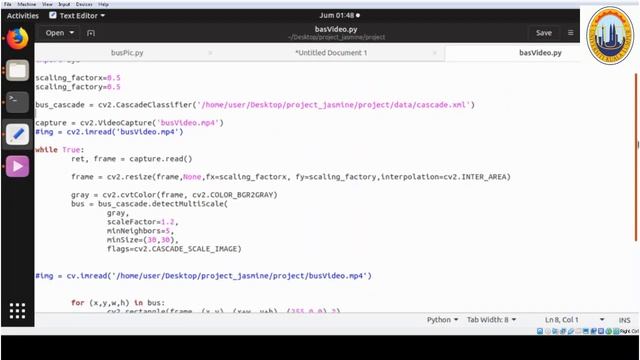Click the scaling_factorx=0.5 code line
This screenshot has height=360, width=640.
tap(78, 78)
